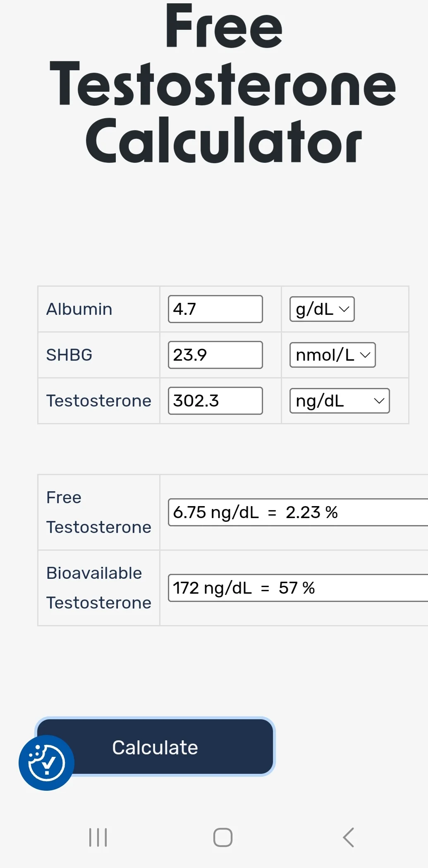Open the Albumin g/dL unit dropdown
This screenshot has width=428, height=868.
322,309
